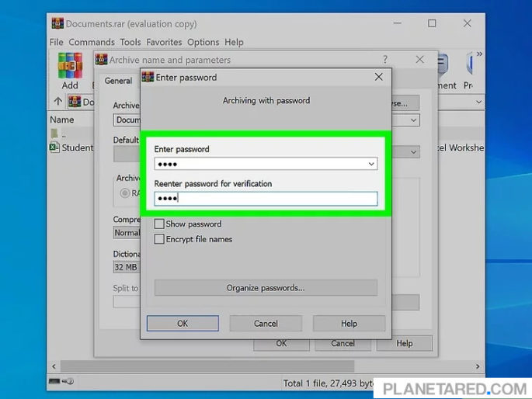This screenshot has height=399, width=532.
Task: Enable the Show password checkbox
Action: coord(159,224)
